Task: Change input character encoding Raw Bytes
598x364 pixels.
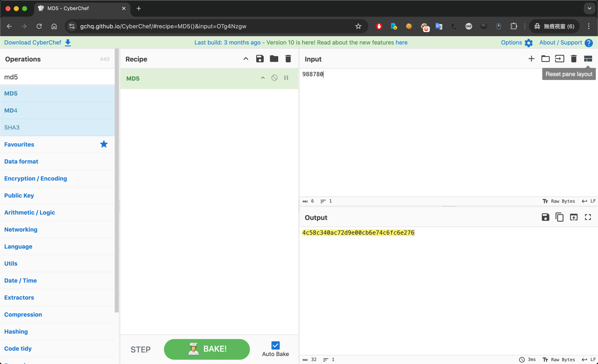Action: 559,201
